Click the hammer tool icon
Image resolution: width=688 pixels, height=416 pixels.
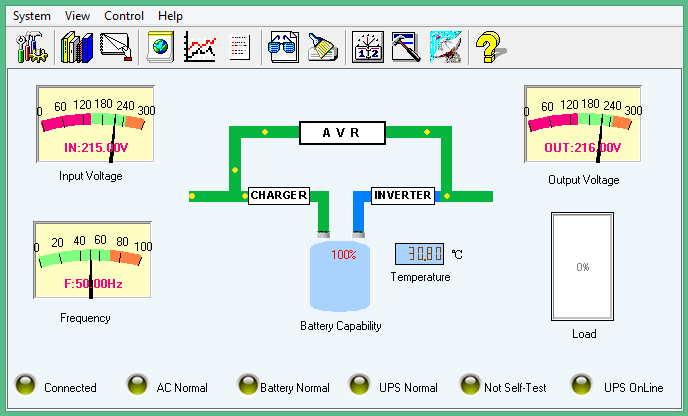pyautogui.click(x=405, y=47)
